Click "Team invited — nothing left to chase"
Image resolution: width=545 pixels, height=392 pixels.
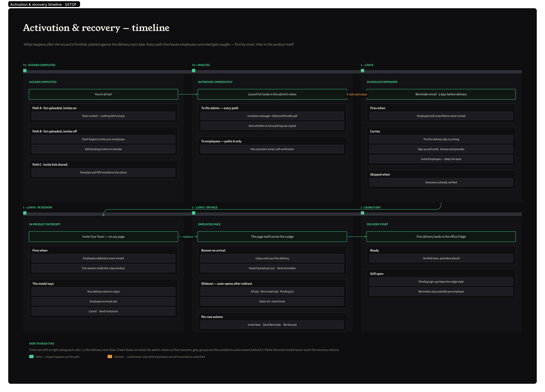coord(103,116)
